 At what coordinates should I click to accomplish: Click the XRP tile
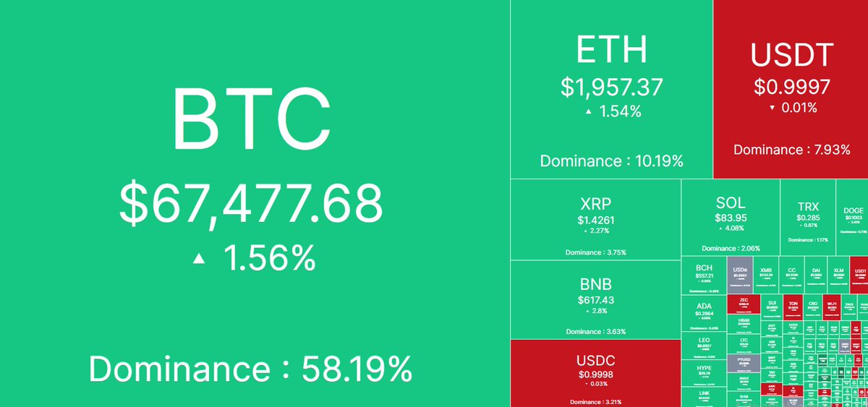click(x=595, y=219)
